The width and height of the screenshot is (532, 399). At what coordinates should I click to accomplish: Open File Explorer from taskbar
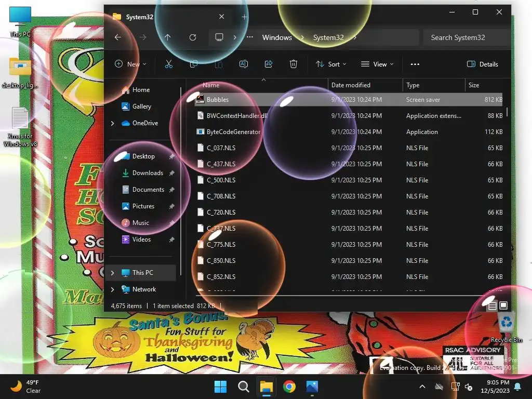(x=267, y=387)
